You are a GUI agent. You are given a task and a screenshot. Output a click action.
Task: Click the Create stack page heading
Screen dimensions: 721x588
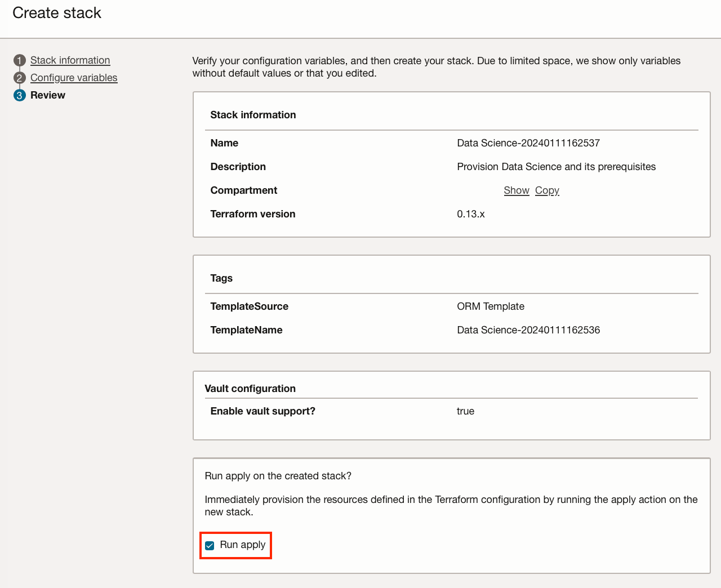[x=57, y=13]
